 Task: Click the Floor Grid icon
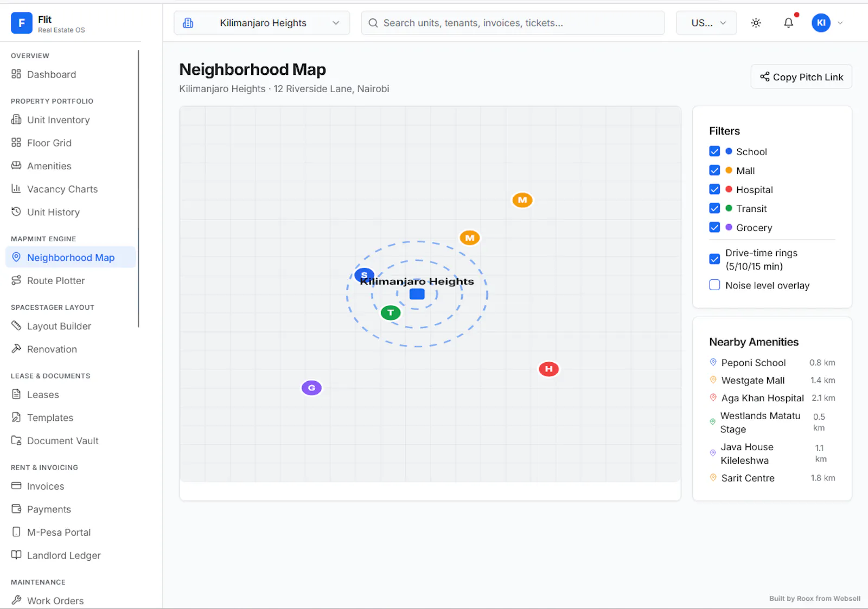pyautogui.click(x=16, y=143)
